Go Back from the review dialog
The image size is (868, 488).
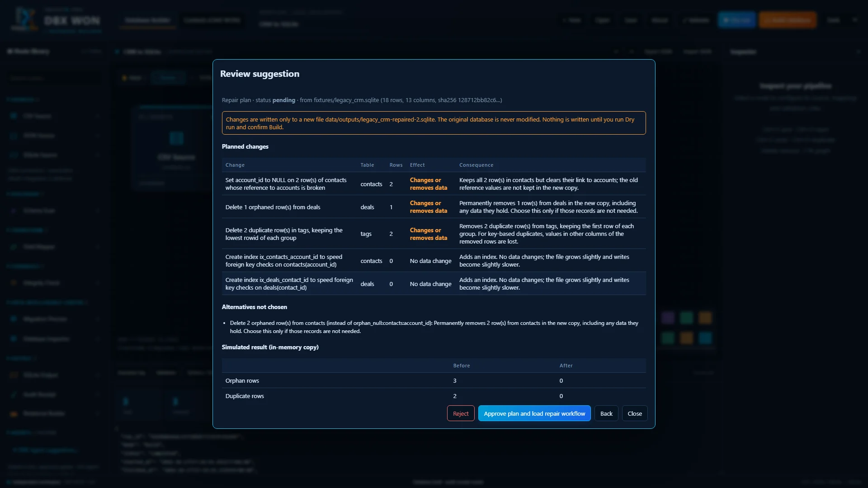[606, 413]
